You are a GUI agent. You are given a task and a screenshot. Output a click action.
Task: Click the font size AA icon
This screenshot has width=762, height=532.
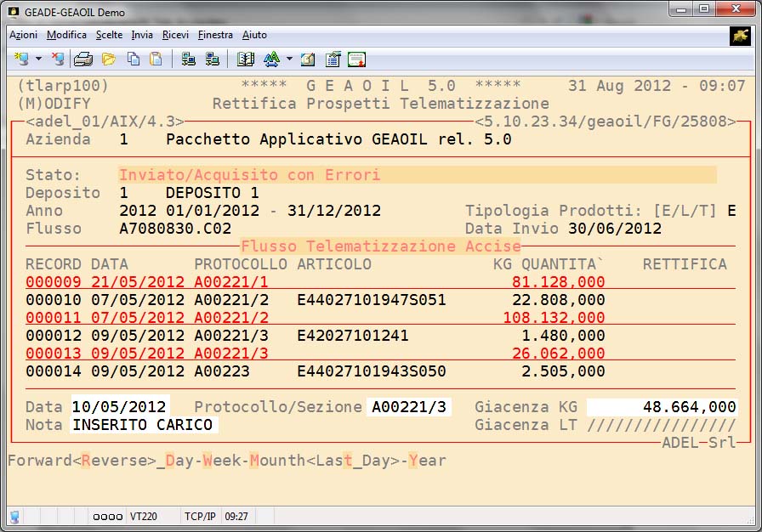click(x=271, y=59)
